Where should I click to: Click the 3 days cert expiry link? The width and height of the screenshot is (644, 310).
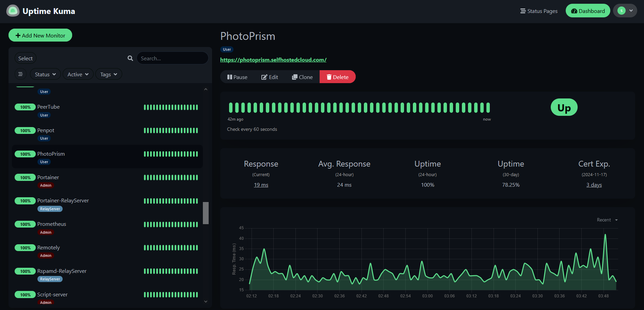[594, 185]
